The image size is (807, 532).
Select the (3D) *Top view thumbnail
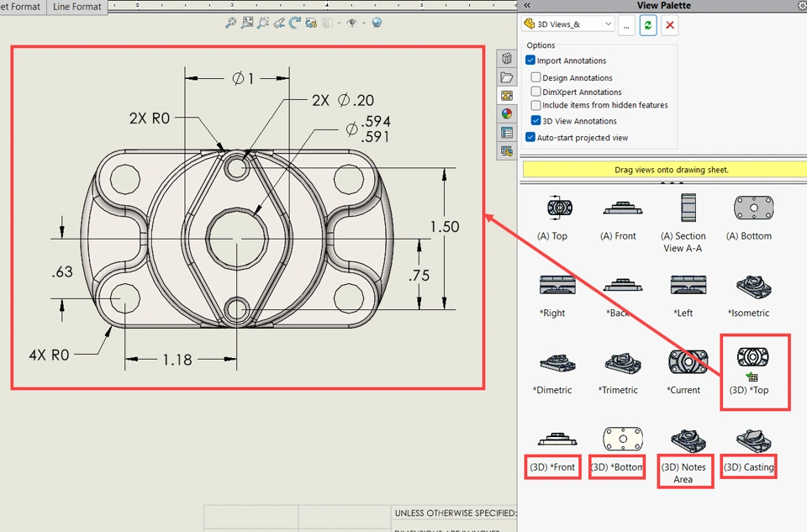(x=753, y=356)
